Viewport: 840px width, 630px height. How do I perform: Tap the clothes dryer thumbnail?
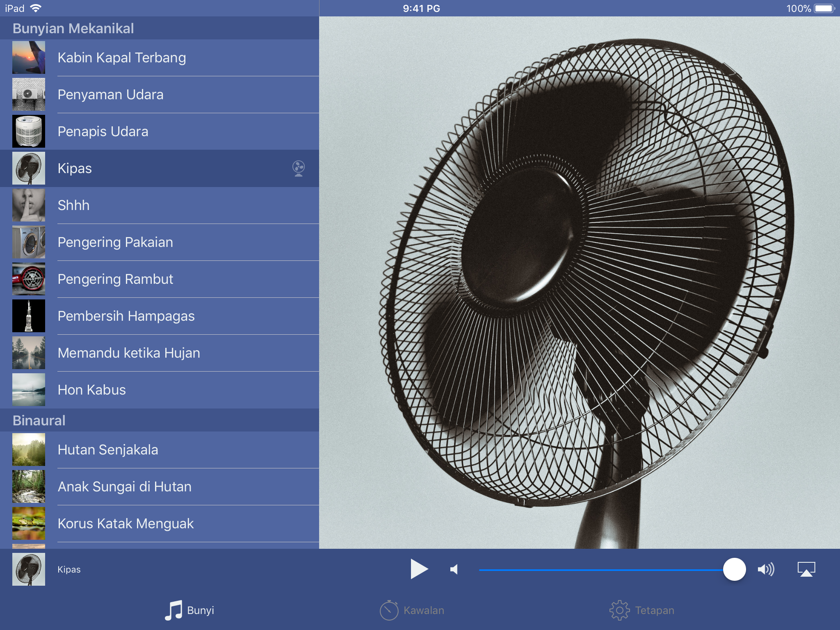(29, 242)
